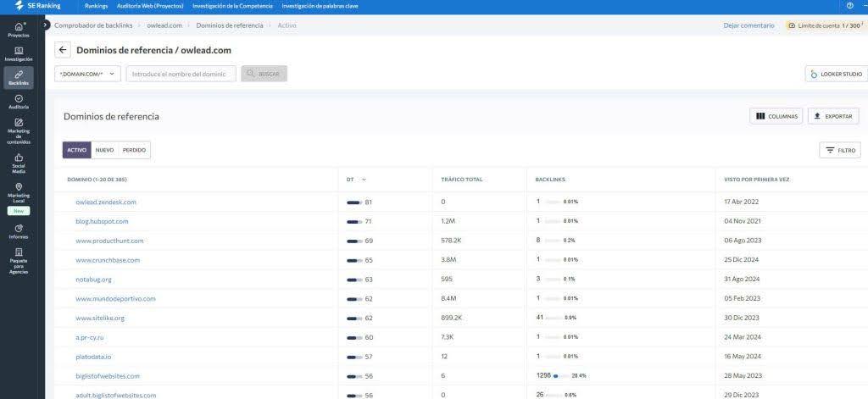Click the Buscar search button
This screenshot has height=399, width=868.
click(264, 74)
